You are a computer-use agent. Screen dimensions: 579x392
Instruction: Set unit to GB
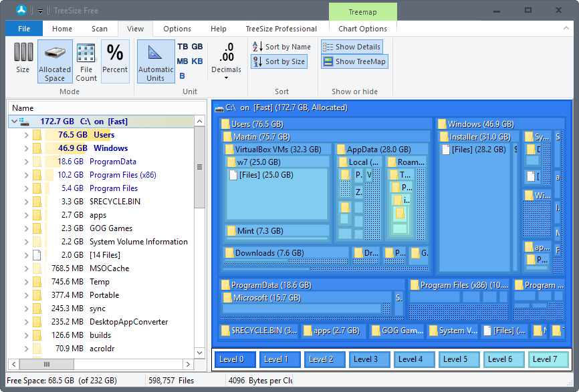(x=197, y=47)
